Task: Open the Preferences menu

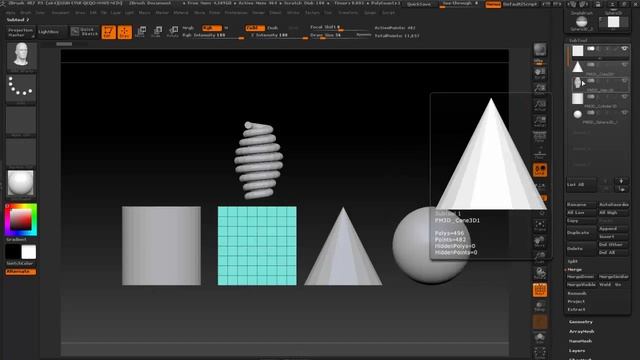Action: (236, 13)
